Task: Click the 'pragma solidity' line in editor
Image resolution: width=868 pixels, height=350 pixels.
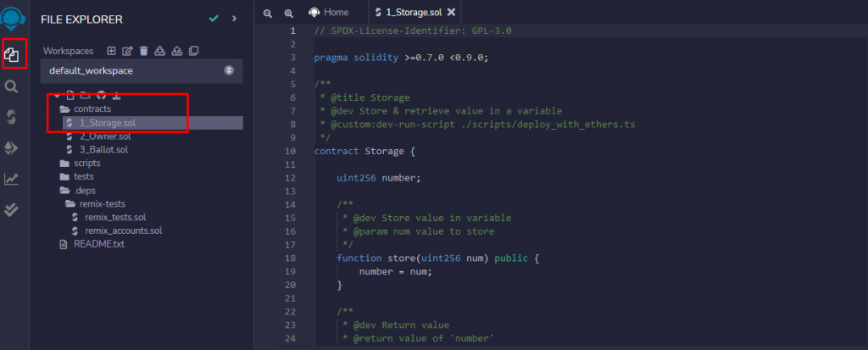Action: point(401,57)
